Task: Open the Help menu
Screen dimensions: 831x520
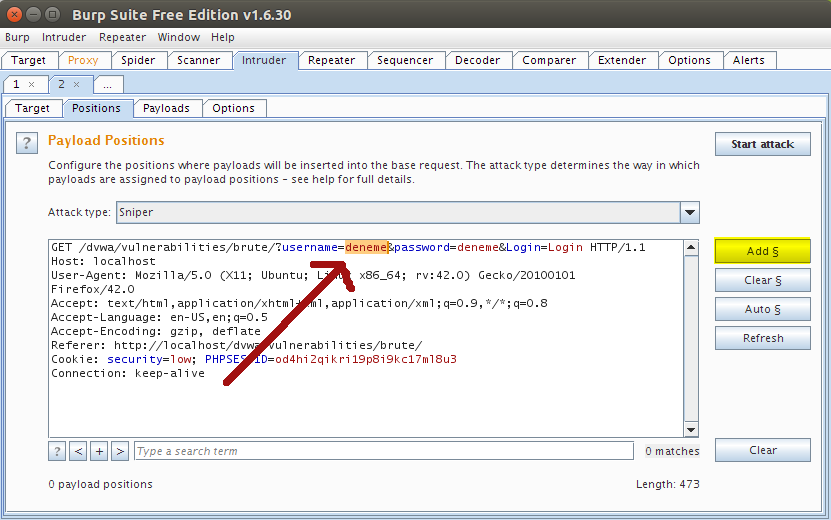Action: 223,37
